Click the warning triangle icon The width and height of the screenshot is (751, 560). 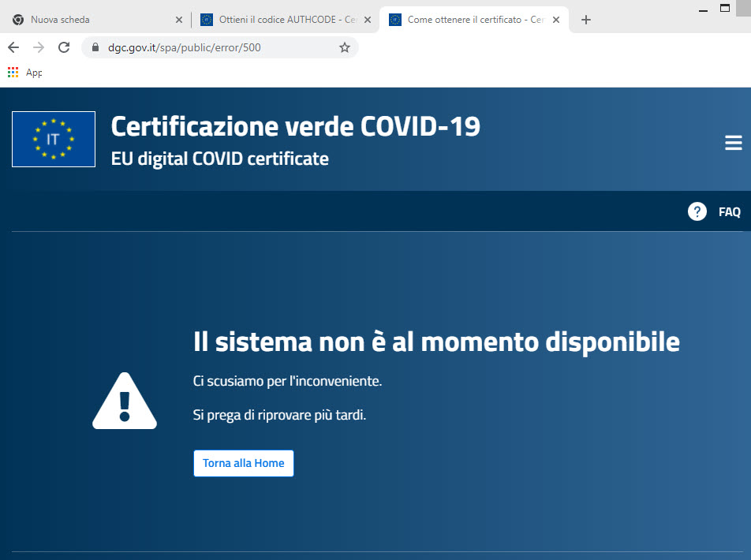click(125, 401)
